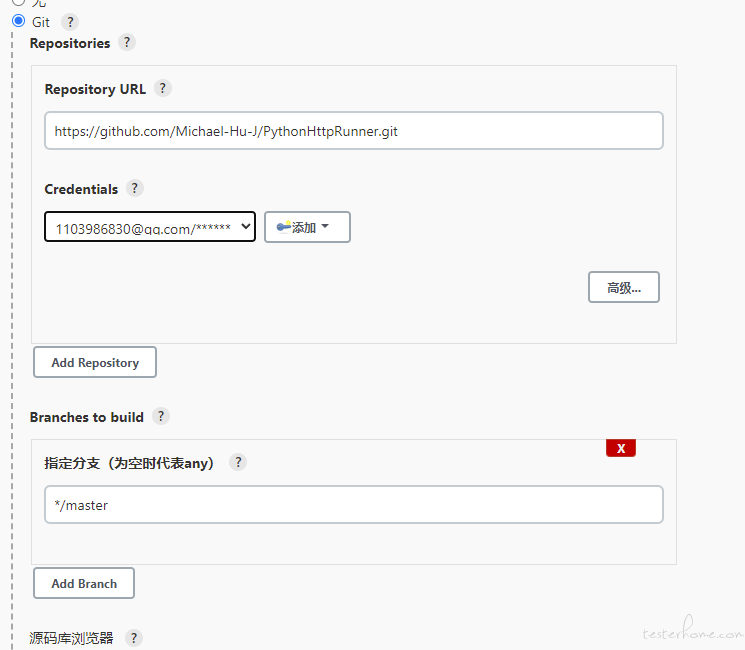Click Add Branch button
This screenshot has height=650, width=745.
[84, 583]
